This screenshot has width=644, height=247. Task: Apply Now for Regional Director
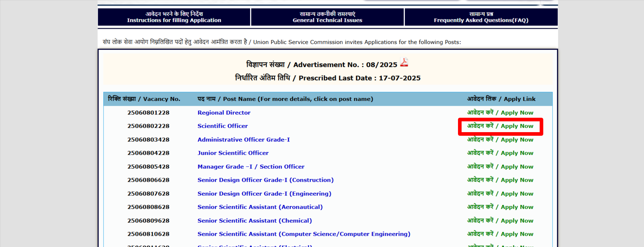click(500, 113)
